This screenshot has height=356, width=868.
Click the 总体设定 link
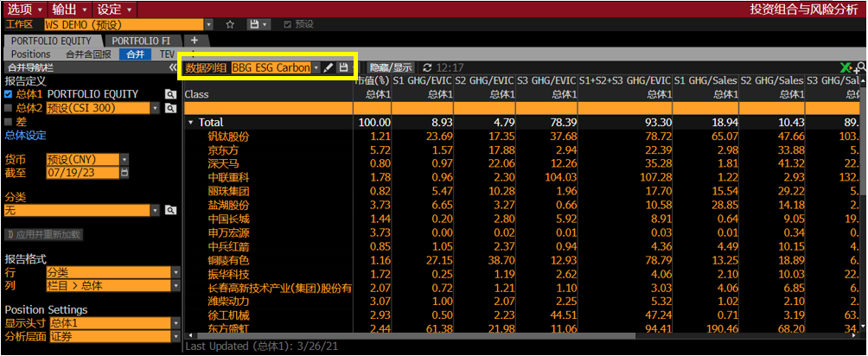click(25, 136)
